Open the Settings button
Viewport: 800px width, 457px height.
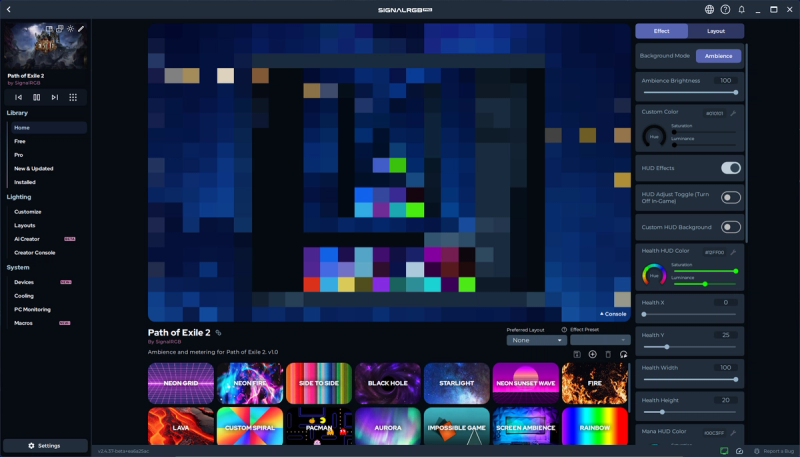pos(45,446)
